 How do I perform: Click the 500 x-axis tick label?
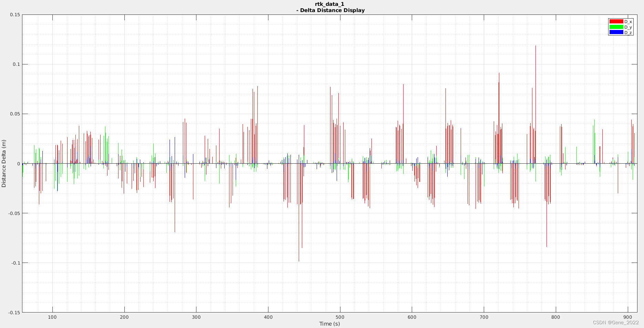click(340, 317)
